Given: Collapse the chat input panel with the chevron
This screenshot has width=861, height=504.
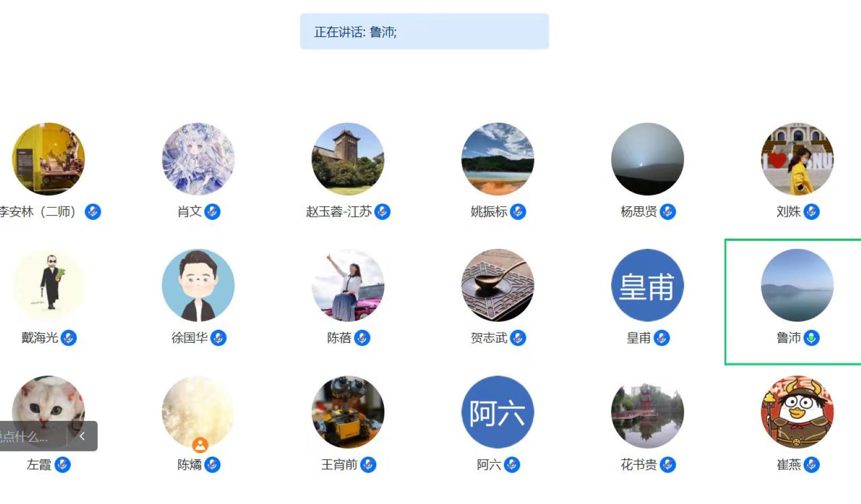Looking at the screenshot, I should 82,436.
